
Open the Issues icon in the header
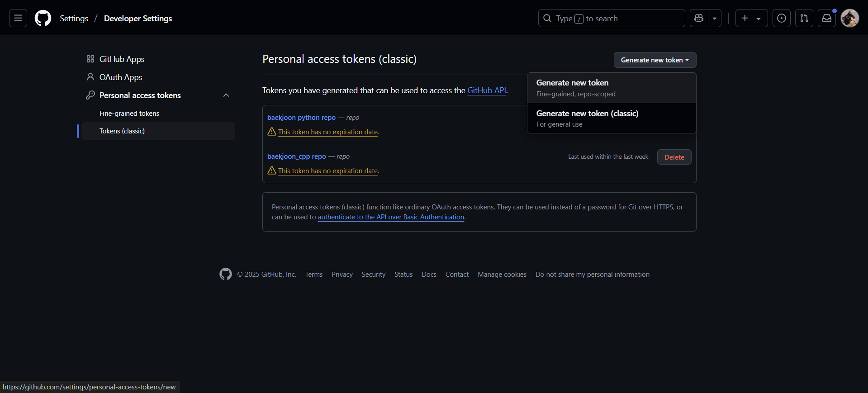coord(781,18)
